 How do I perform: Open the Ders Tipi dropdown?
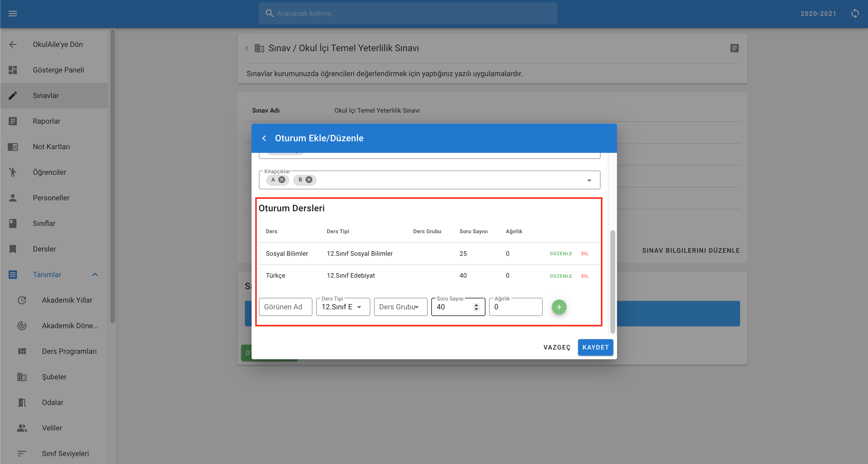tap(343, 307)
